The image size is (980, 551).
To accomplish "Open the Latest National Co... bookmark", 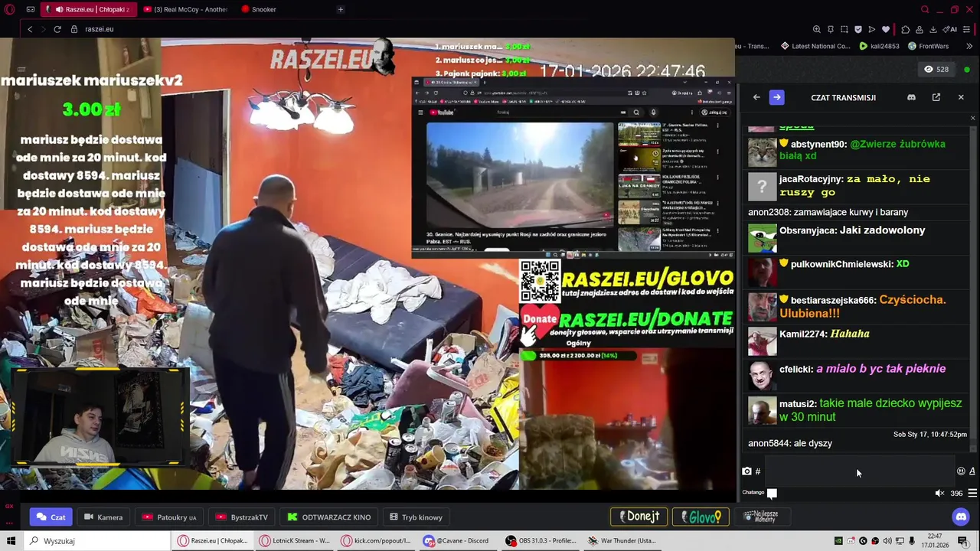I will [815, 46].
